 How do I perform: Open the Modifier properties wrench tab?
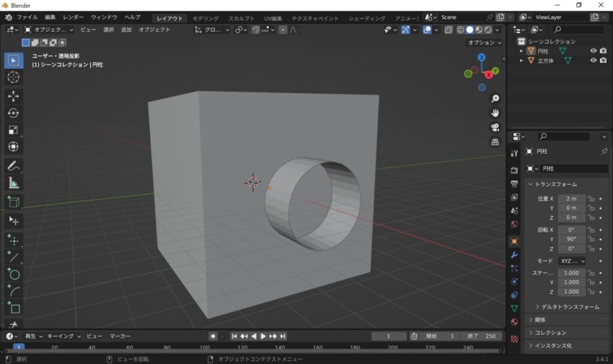click(x=514, y=255)
